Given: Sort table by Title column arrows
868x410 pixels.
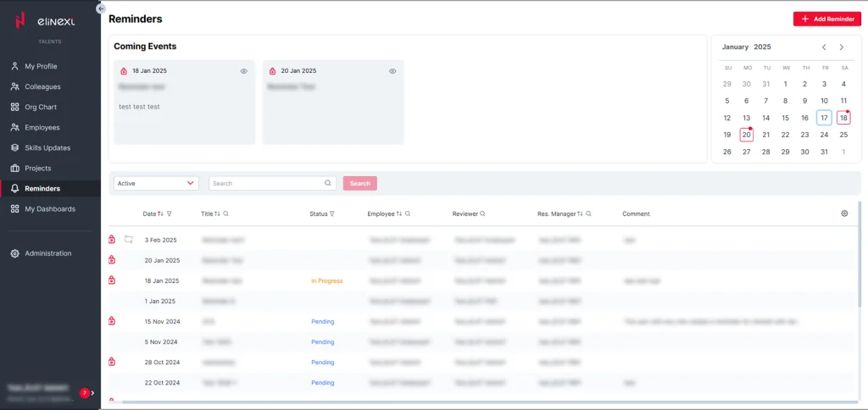Looking at the screenshot, I should click(x=218, y=213).
